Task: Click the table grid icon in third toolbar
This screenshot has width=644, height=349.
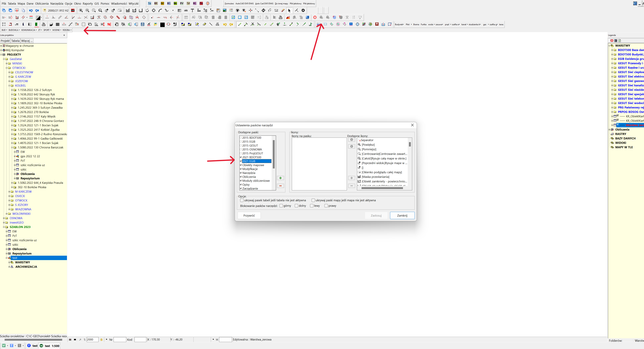Action: pos(57,24)
